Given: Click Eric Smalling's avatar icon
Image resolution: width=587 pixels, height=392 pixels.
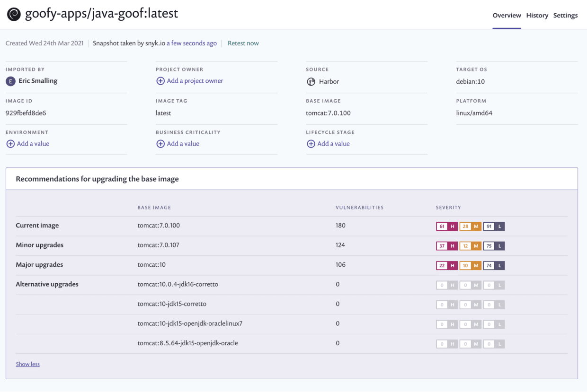Looking at the screenshot, I should click(x=10, y=81).
